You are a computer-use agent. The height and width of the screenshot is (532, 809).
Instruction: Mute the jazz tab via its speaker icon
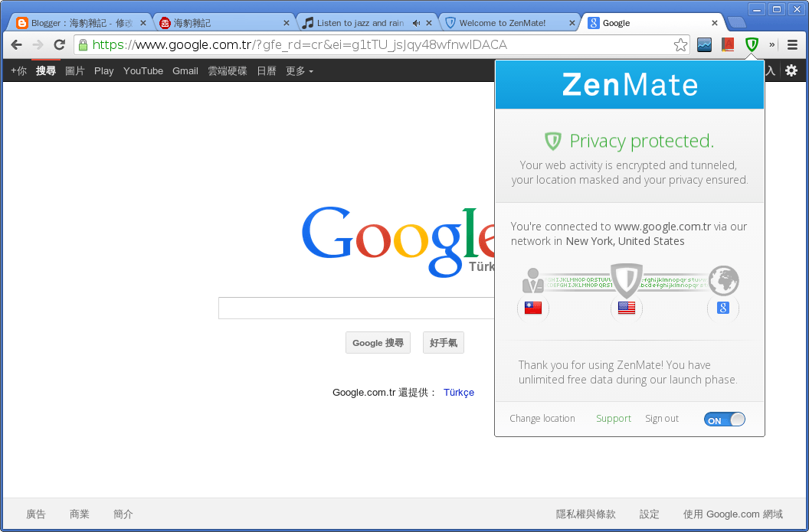pos(417,22)
